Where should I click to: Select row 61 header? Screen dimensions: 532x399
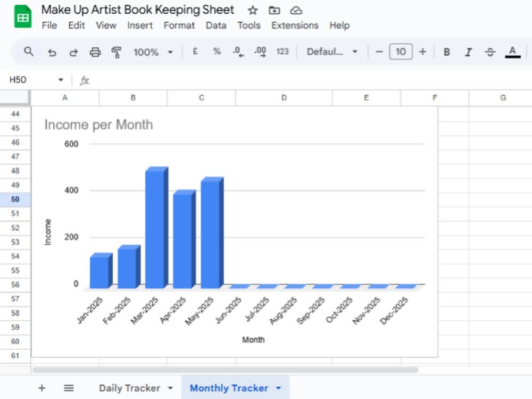[15, 356]
